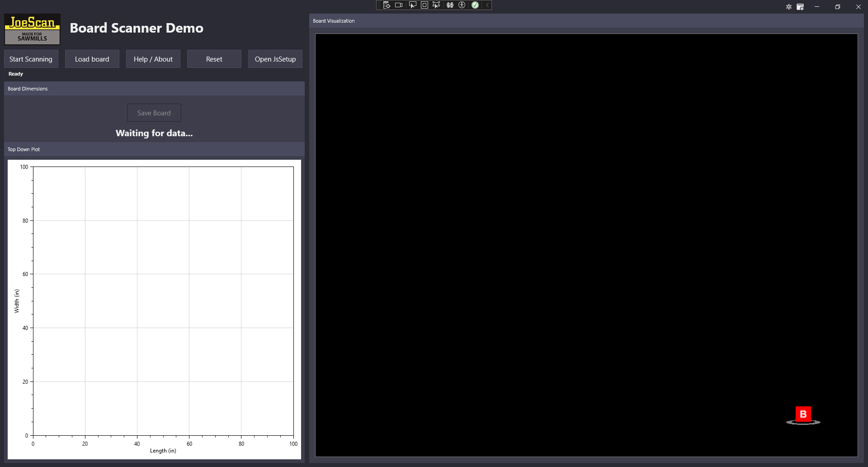Activate track focused element tool
Image resolution: width=868 pixels, height=467 pixels.
point(436,5)
